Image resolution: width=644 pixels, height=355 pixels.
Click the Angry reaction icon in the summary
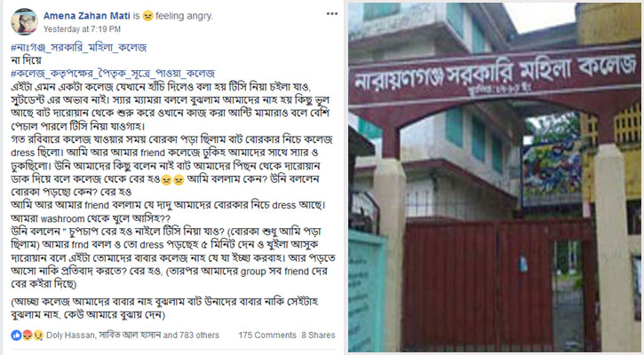28,335
